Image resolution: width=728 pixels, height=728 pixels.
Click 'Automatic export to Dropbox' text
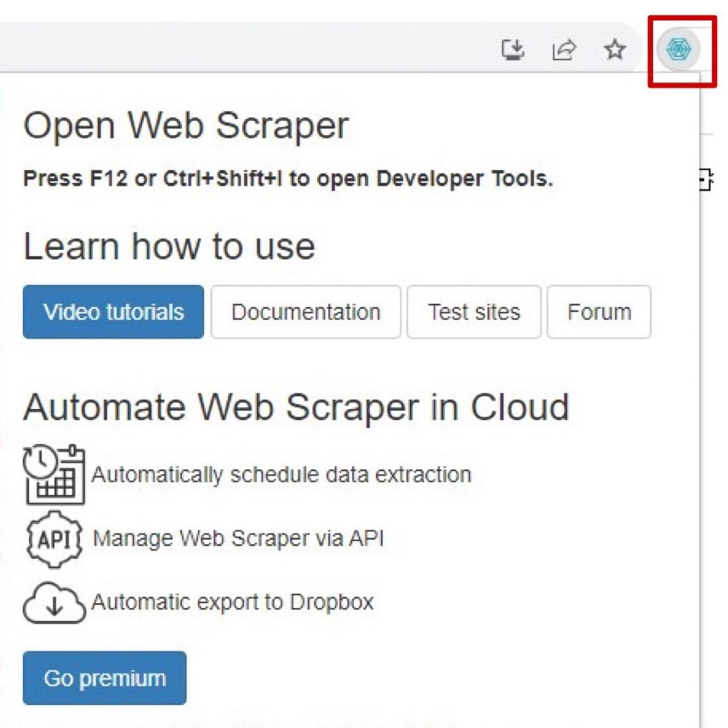click(x=233, y=603)
